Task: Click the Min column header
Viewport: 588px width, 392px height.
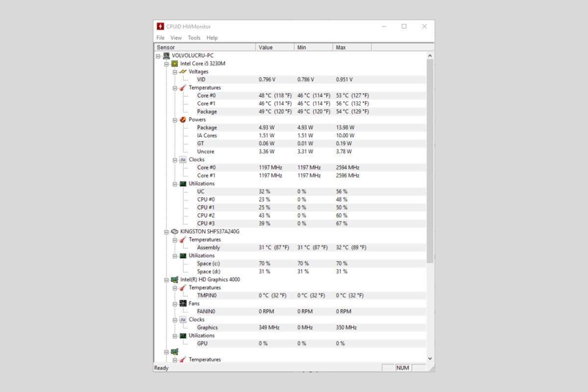Action: pyautogui.click(x=314, y=48)
